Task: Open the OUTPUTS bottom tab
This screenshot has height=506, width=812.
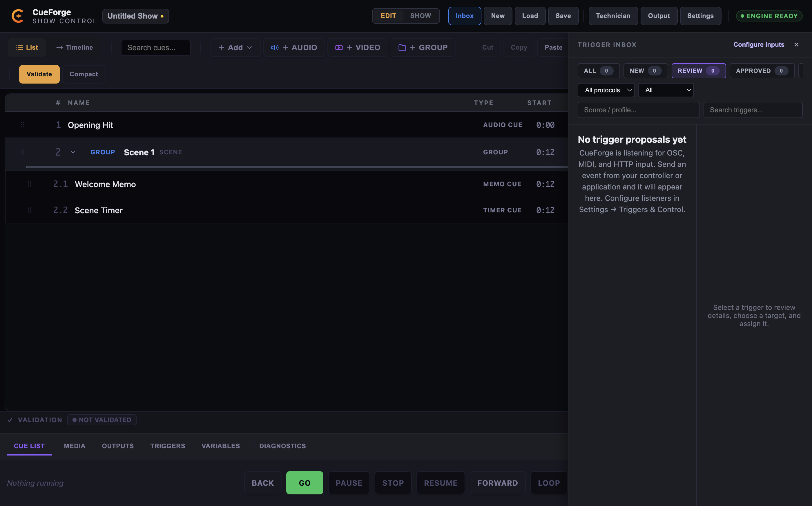Action: click(118, 446)
